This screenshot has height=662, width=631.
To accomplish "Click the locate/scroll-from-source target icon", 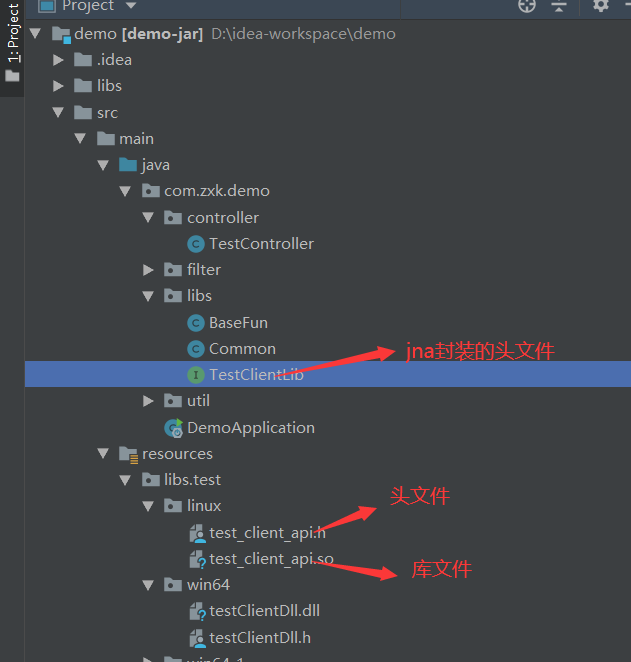I will pyautogui.click(x=527, y=5).
